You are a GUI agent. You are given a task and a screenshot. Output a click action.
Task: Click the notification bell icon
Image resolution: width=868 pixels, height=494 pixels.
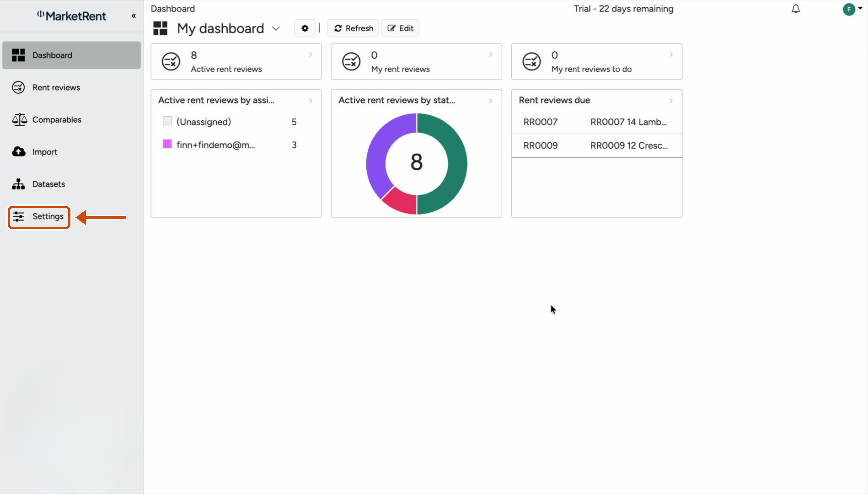(796, 9)
